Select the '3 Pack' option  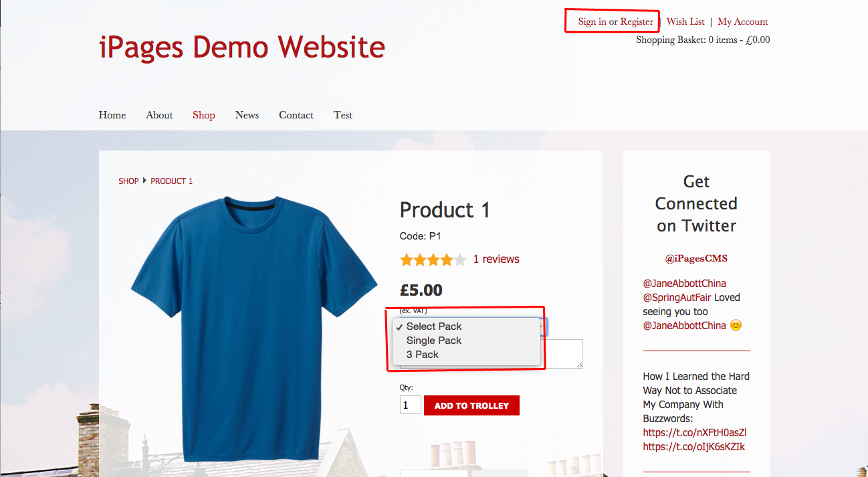click(422, 355)
